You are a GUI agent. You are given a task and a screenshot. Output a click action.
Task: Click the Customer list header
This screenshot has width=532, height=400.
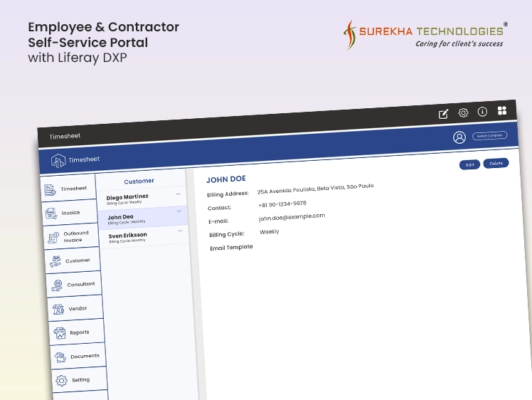tap(139, 181)
